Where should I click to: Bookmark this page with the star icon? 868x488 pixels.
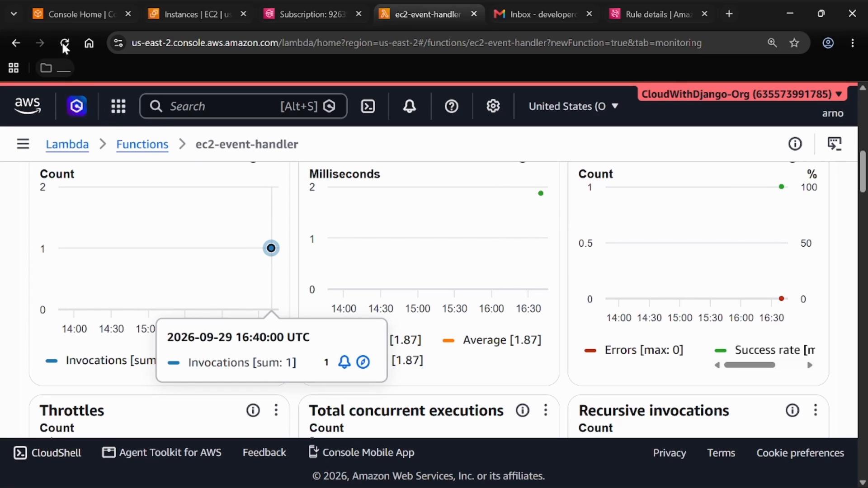click(x=794, y=43)
